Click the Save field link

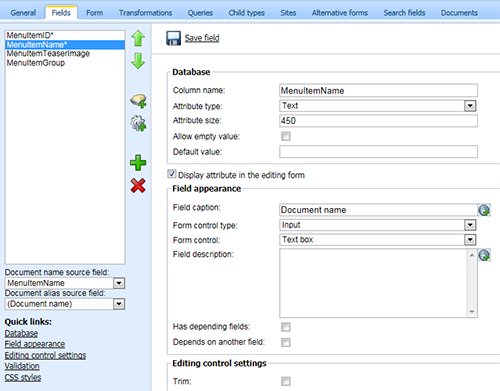coord(202,38)
